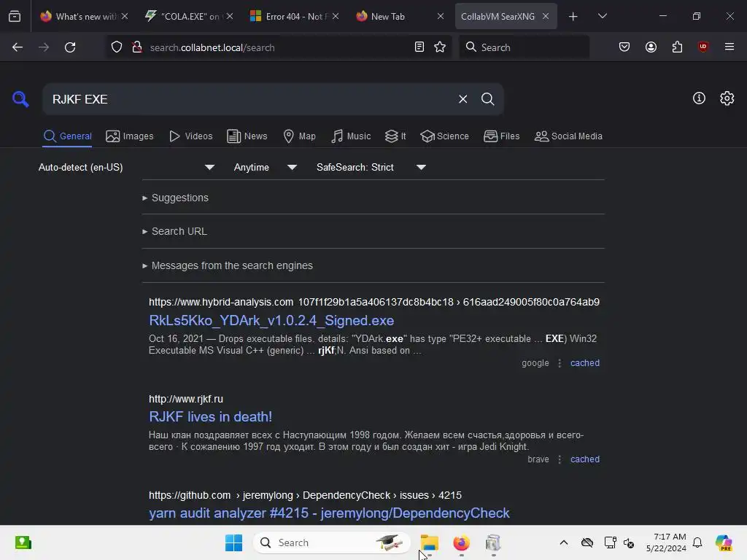Open Windows Start menu
Screen dimensions: 747x560
(233, 542)
